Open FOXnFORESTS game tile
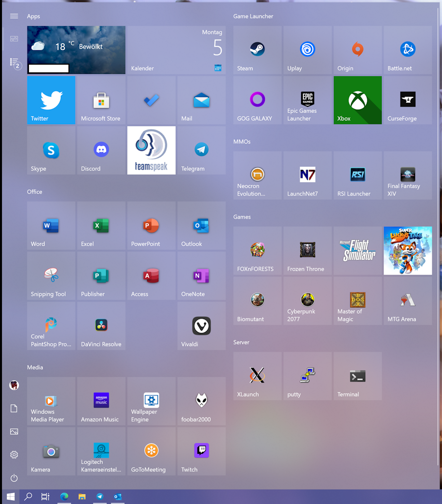 pyautogui.click(x=257, y=251)
